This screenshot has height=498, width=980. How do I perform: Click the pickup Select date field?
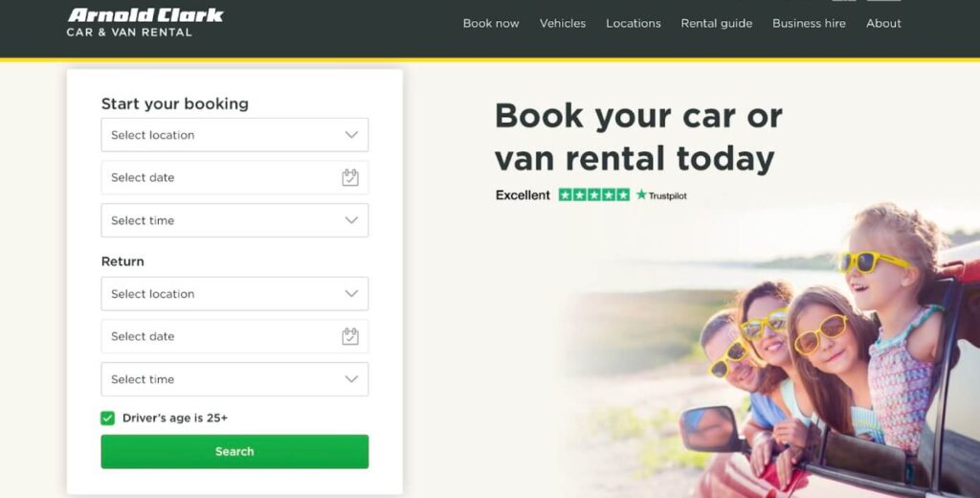coord(235,178)
